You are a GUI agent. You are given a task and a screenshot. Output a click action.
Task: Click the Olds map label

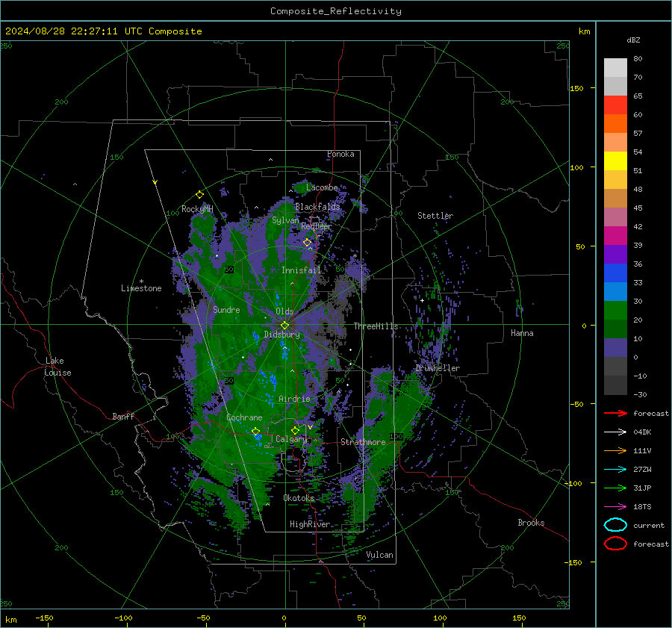tap(284, 311)
